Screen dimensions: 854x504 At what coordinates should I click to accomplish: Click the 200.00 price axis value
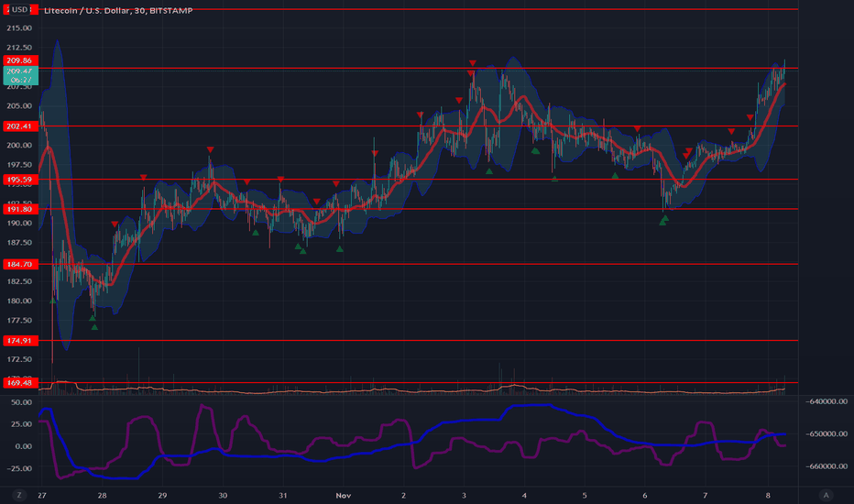point(19,146)
